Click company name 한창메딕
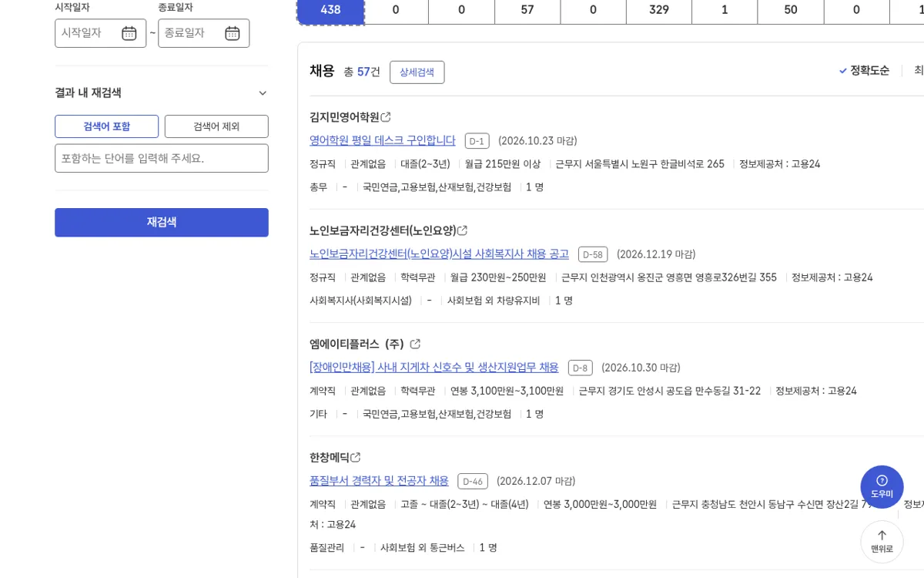This screenshot has height=578, width=924. pos(330,458)
